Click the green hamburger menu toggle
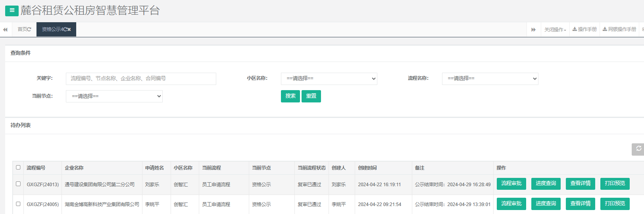Viewport: 644px width, 214px height. pos(12,11)
